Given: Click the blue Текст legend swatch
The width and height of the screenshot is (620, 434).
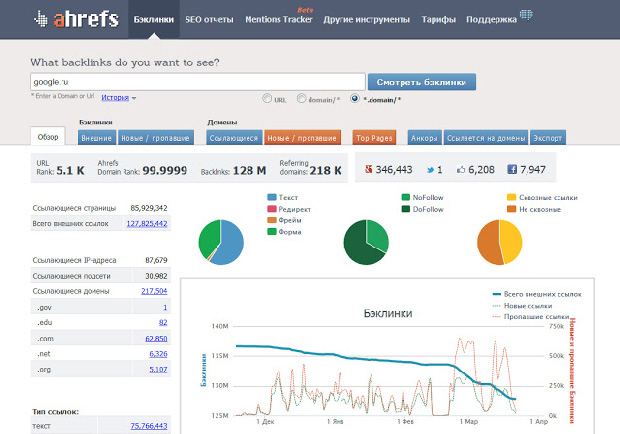Looking at the screenshot, I should [272, 197].
